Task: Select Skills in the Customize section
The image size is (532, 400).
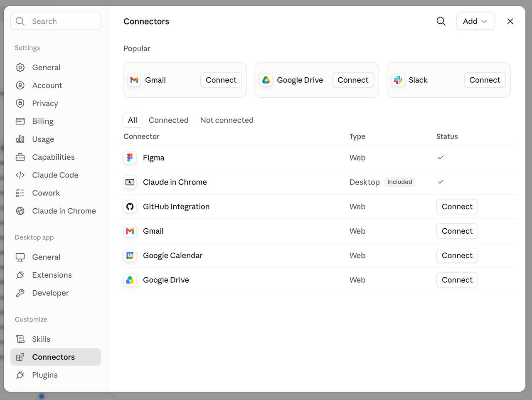Action: pyautogui.click(x=56, y=339)
